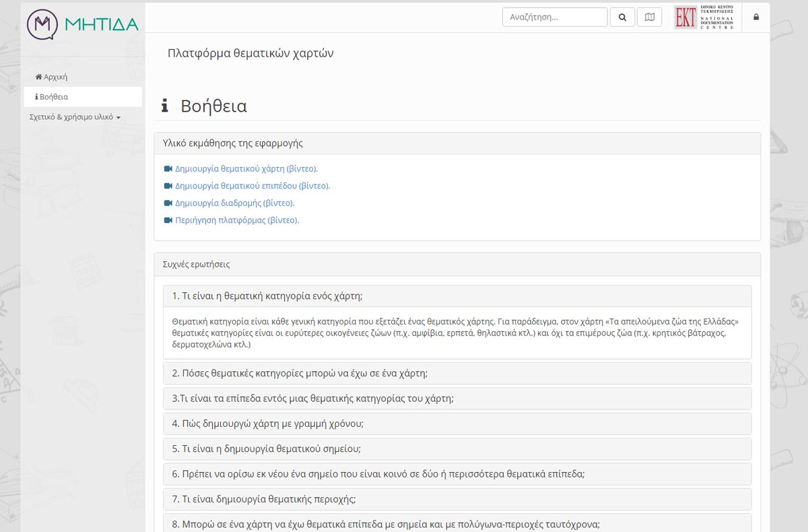Open the EKT National Documentation Centre logo
The image size is (808, 532).
[704, 18]
